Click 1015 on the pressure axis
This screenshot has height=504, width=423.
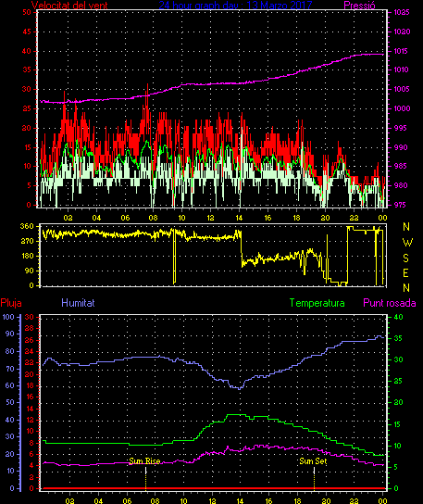[x=402, y=51]
